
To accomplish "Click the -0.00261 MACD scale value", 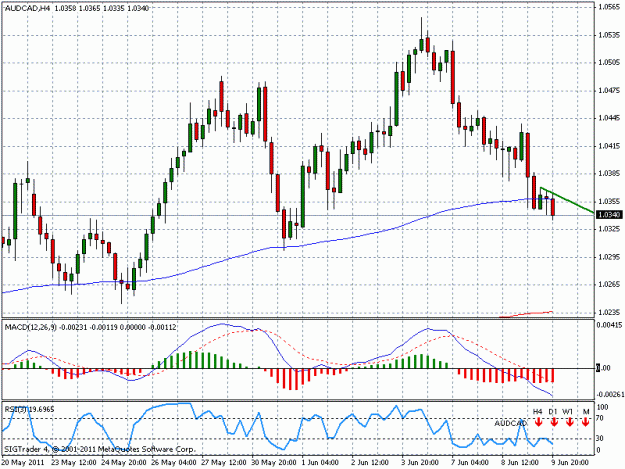I will pos(610,394).
